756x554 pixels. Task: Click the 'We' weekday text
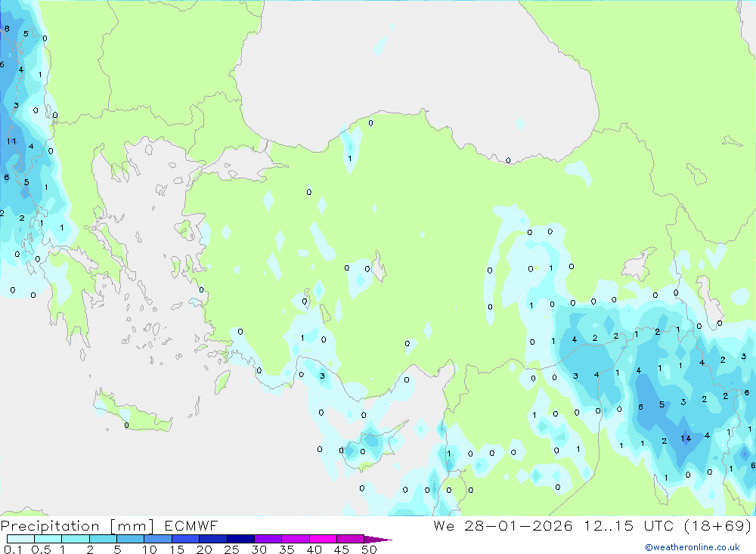pyautogui.click(x=444, y=525)
